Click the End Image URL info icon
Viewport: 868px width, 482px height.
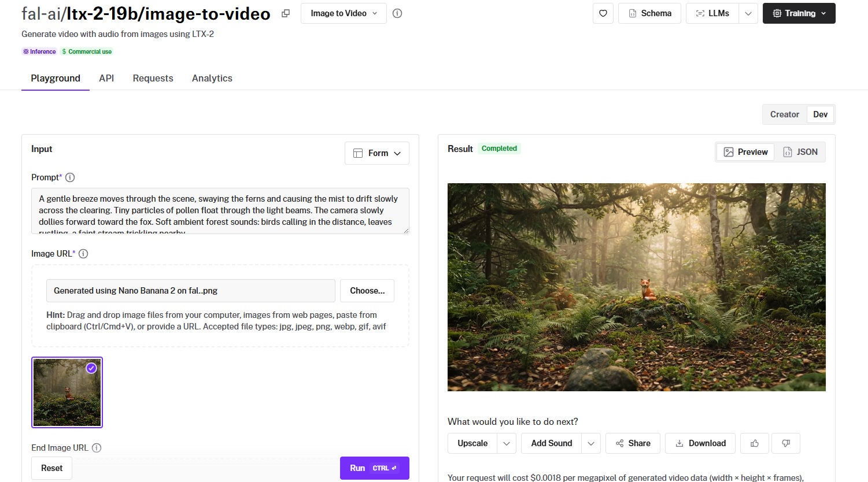(97, 448)
